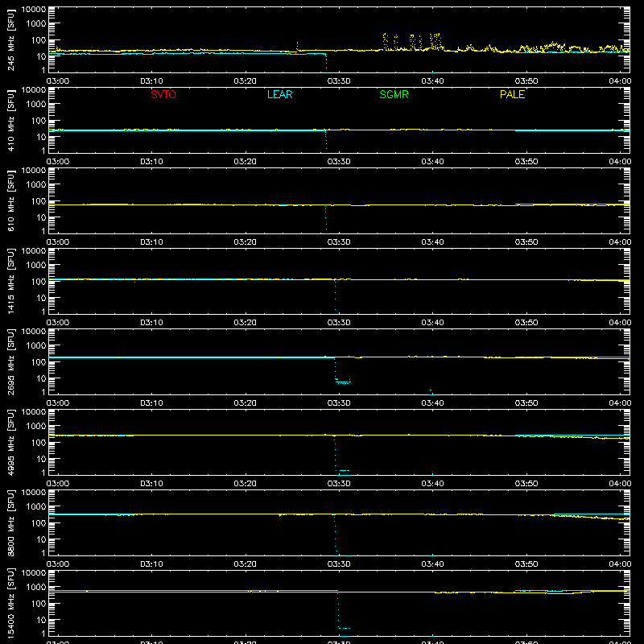Select the 245 MHz [SFU] axis title

point(11,40)
